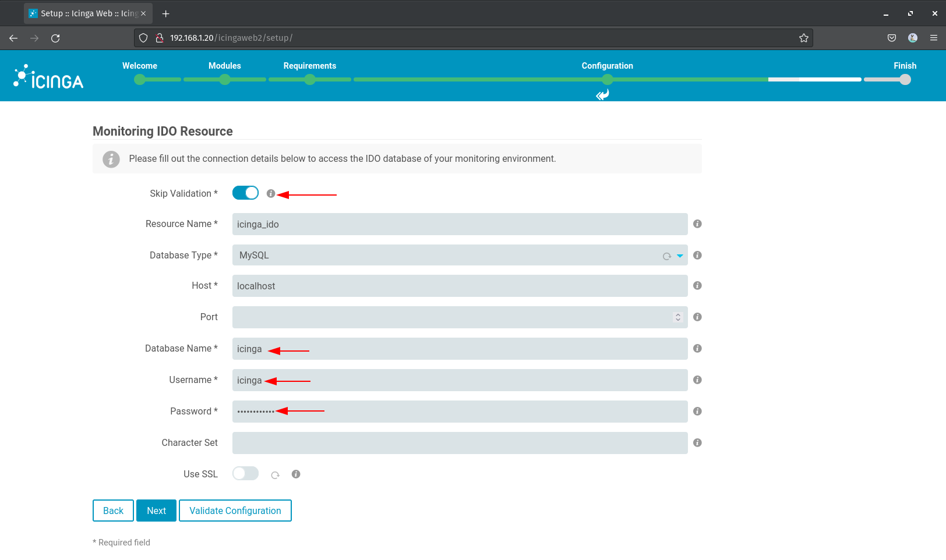Close the Setup Icinga Web tab

click(x=143, y=13)
